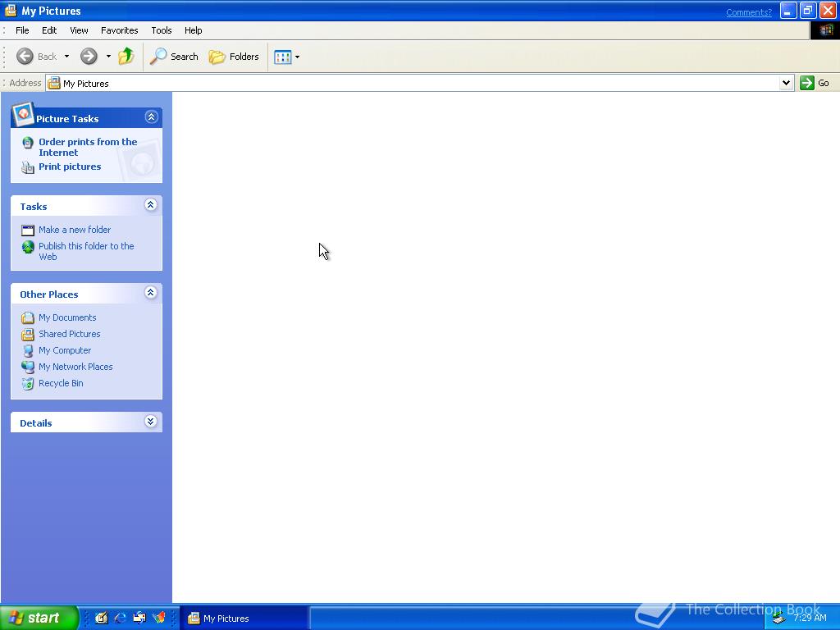The width and height of the screenshot is (840, 630).
Task: Click the Forward navigation button
Action: tap(89, 57)
